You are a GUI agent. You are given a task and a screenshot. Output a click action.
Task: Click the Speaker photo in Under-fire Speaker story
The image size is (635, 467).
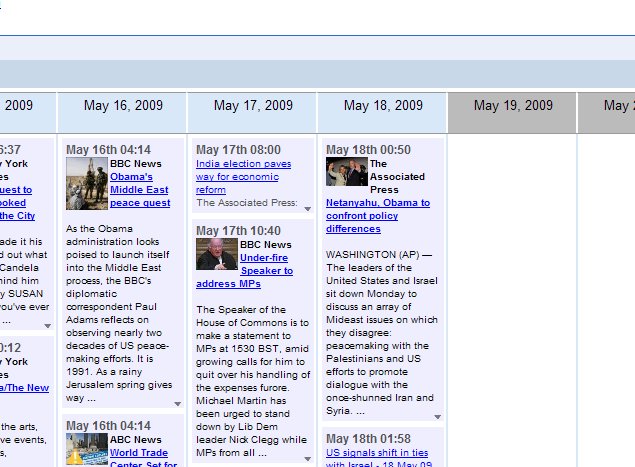click(x=216, y=254)
